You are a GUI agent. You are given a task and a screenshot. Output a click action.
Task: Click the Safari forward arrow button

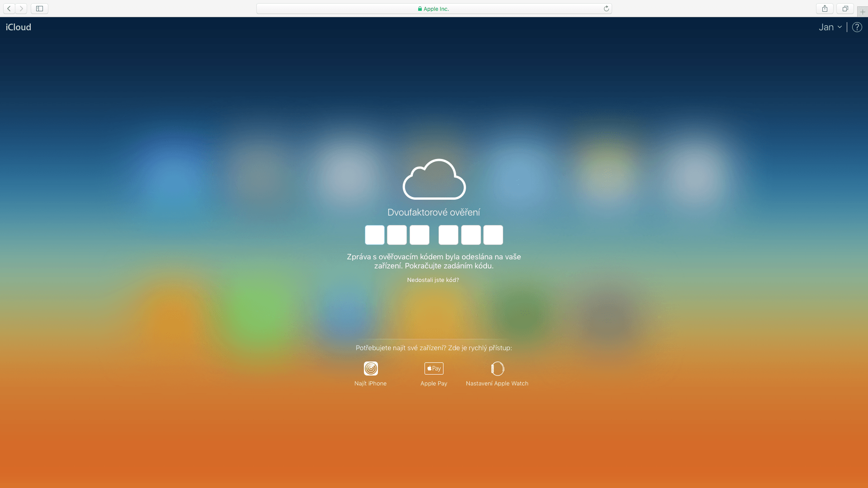[21, 9]
